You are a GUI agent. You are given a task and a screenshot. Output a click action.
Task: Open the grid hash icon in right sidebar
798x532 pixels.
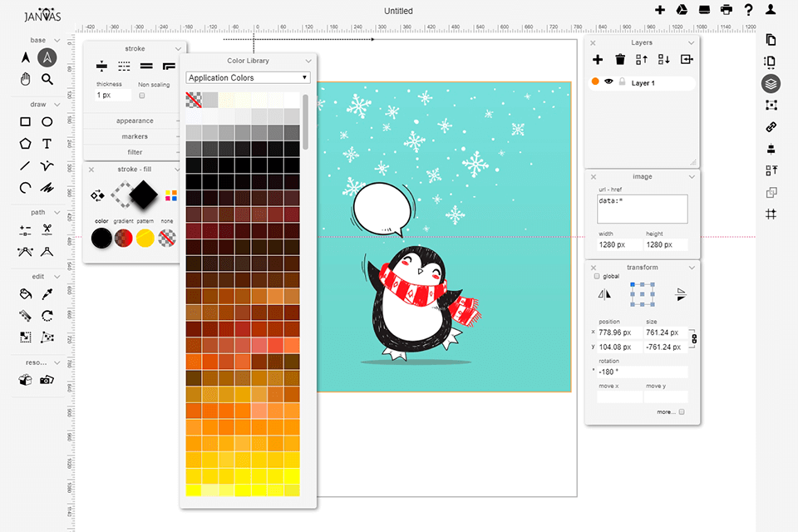pyautogui.click(x=771, y=214)
